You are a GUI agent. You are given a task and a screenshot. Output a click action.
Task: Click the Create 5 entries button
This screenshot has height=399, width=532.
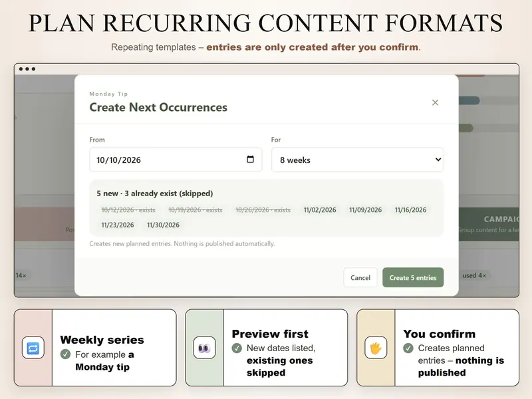(413, 277)
